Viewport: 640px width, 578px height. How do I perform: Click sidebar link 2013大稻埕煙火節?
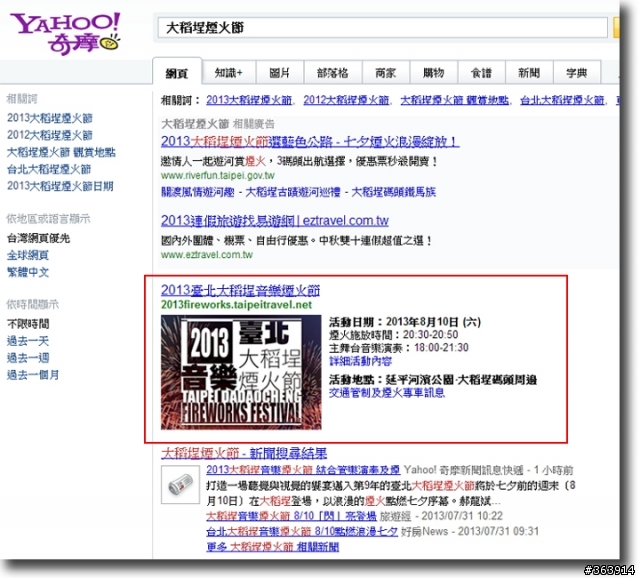click(50, 118)
